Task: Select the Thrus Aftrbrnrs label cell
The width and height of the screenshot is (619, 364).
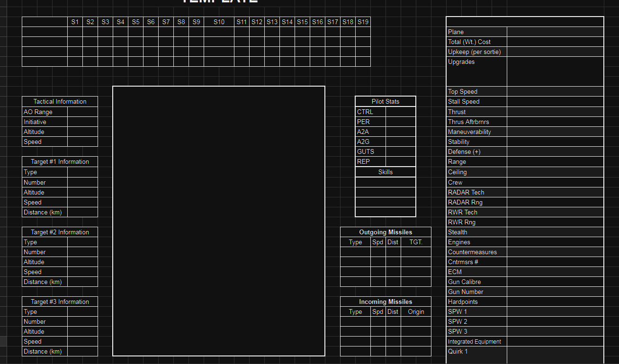Action: 477,122
